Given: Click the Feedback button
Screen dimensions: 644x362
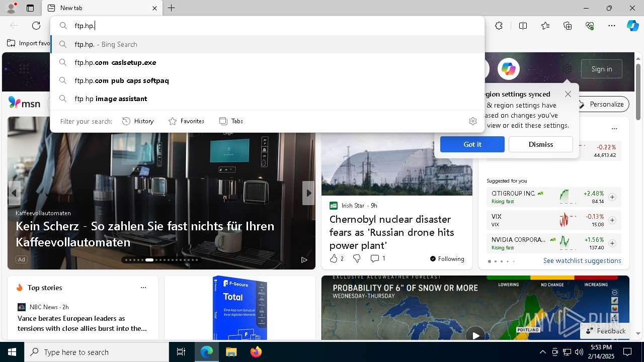Looking at the screenshot, I should (x=606, y=331).
